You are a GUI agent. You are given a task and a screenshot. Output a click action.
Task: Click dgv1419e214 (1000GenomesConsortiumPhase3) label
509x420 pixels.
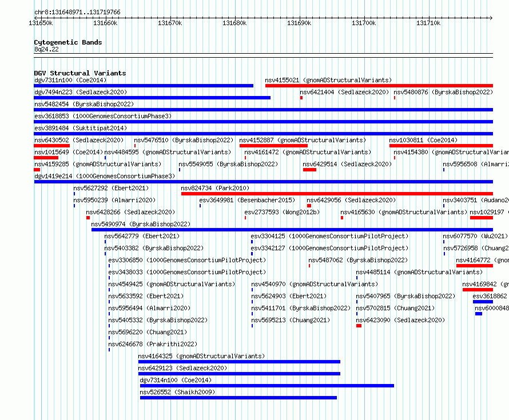(105, 176)
